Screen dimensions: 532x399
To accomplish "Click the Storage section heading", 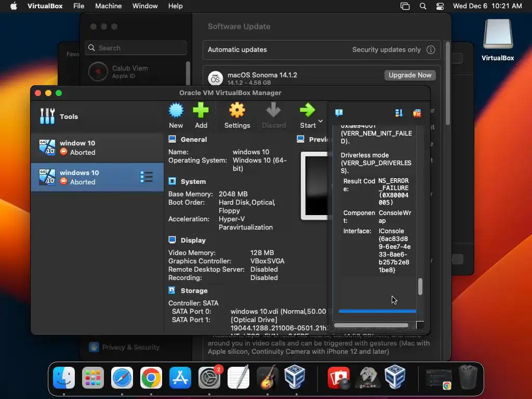I will [x=194, y=290].
